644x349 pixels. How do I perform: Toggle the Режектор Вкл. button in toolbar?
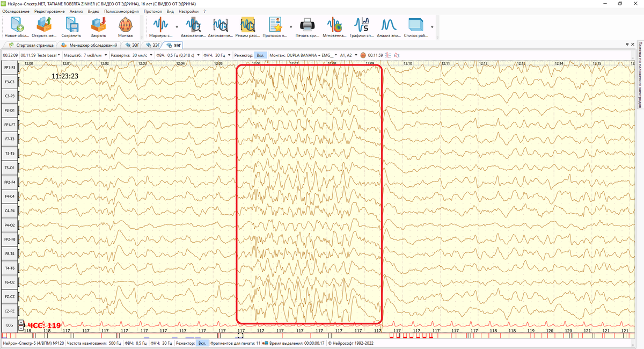coord(260,55)
